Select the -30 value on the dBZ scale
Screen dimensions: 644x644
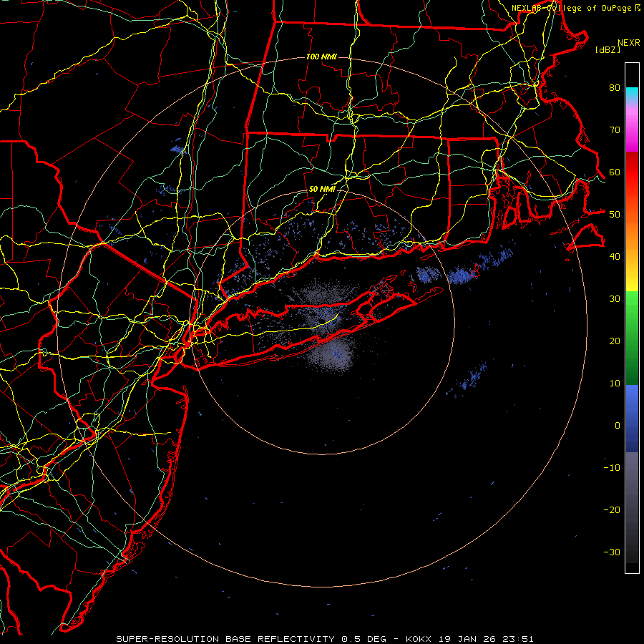(612, 552)
